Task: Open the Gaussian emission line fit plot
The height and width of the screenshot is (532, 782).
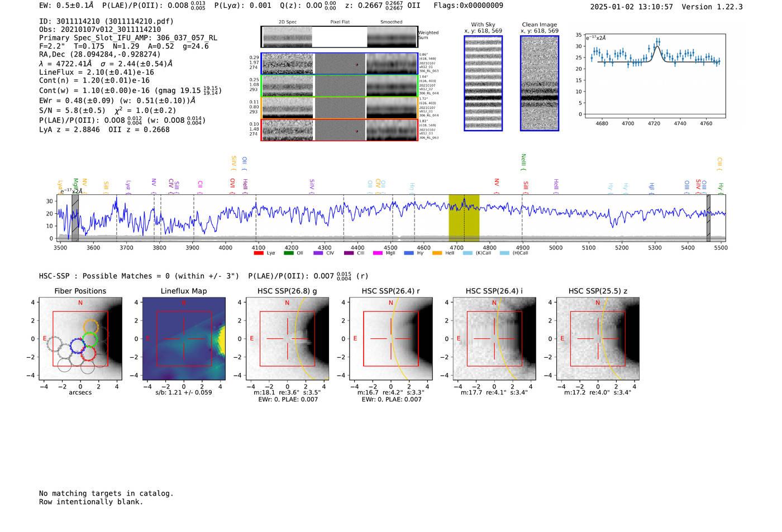Action: tap(655, 75)
